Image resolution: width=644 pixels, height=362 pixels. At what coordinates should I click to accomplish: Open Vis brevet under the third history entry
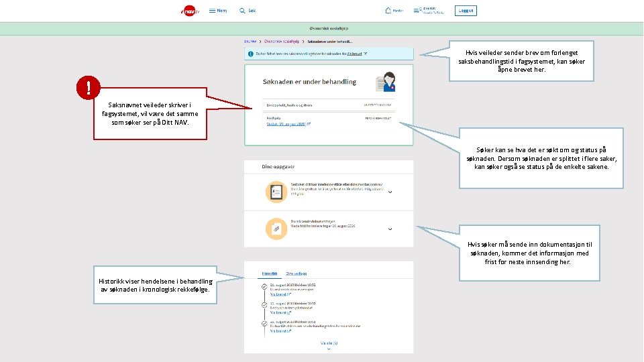280,331
